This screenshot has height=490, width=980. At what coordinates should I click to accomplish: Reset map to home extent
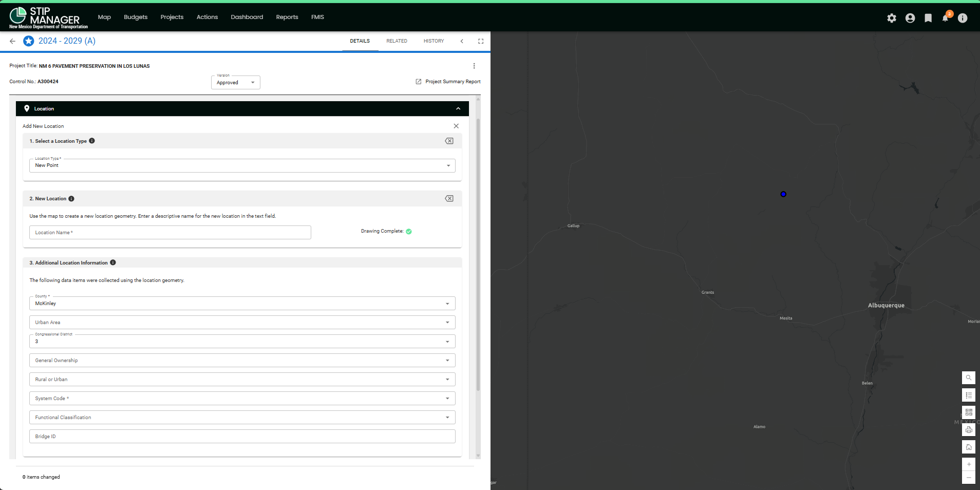point(969,447)
